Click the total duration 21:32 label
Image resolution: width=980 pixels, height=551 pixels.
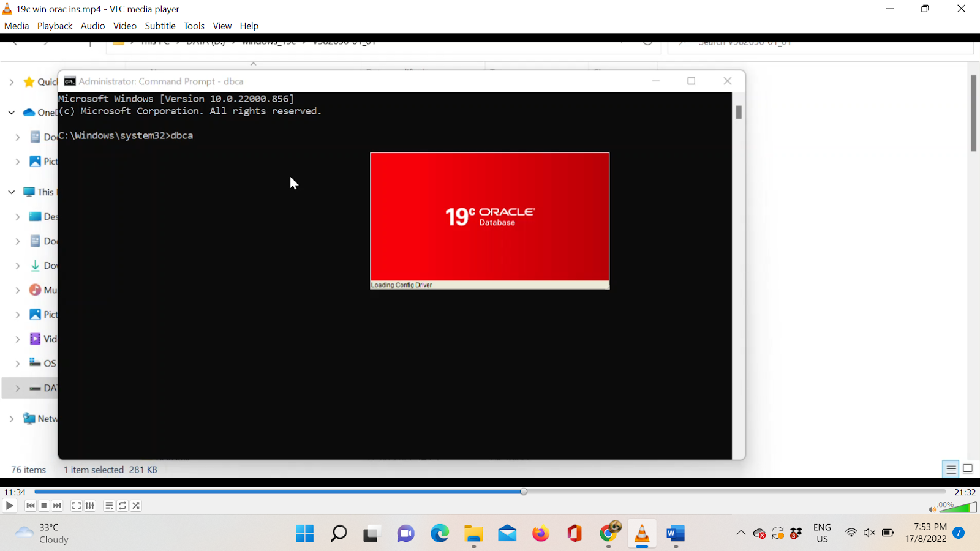[965, 492]
